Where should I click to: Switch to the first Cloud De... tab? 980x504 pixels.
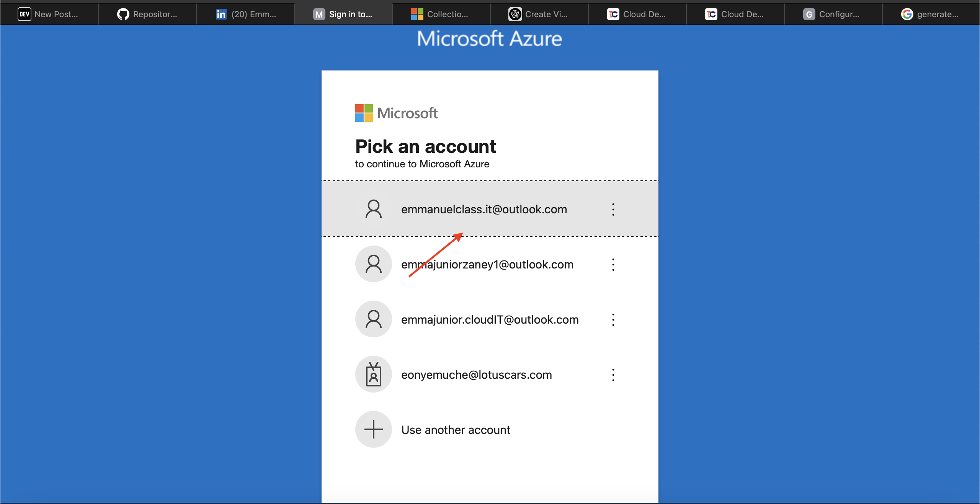(x=637, y=14)
